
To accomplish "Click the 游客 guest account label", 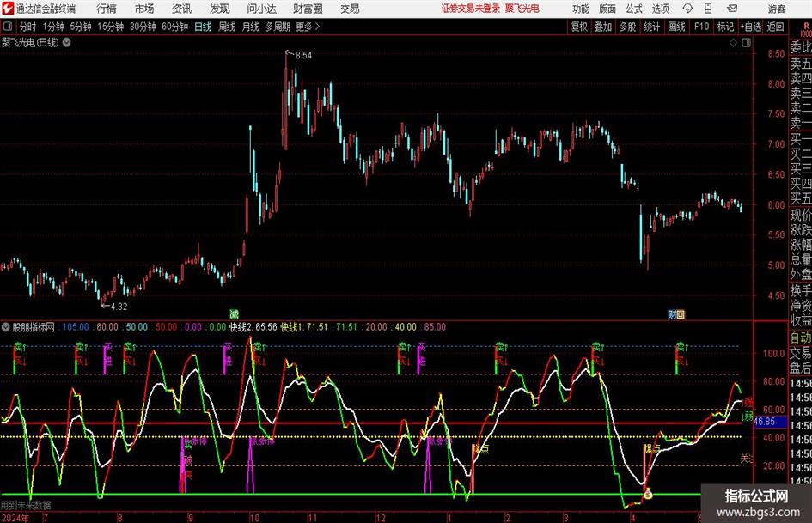I will 777,9.
